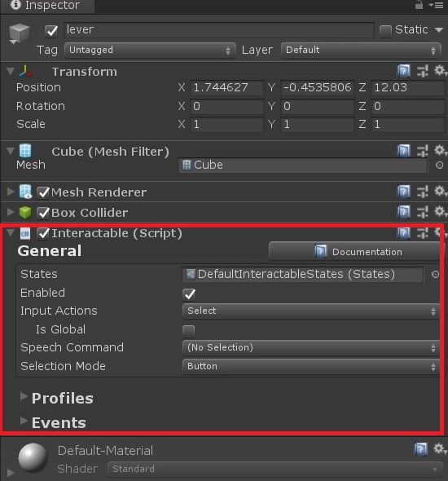
Task: Collapse the Cube (Mesh Filter) component
Action: click(11, 151)
